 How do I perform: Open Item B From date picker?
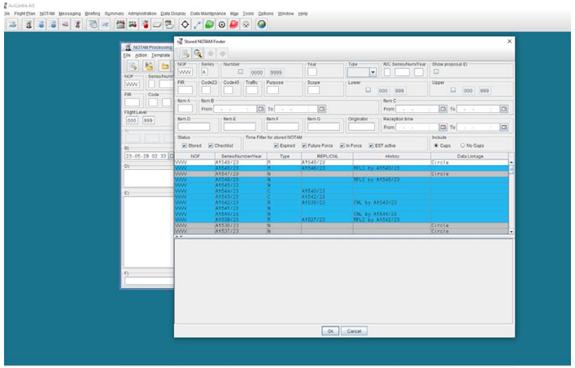click(x=260, y=109)
